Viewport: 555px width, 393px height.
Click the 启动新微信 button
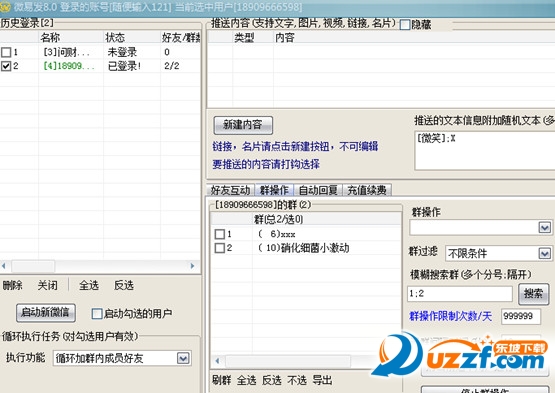pos(46,313)
